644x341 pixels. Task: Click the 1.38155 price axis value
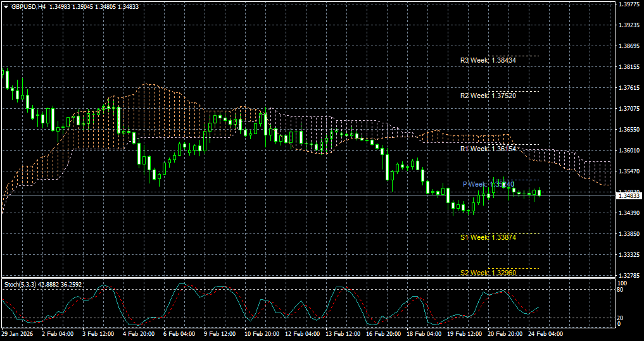pyautogui.click(x=629, y=67)
